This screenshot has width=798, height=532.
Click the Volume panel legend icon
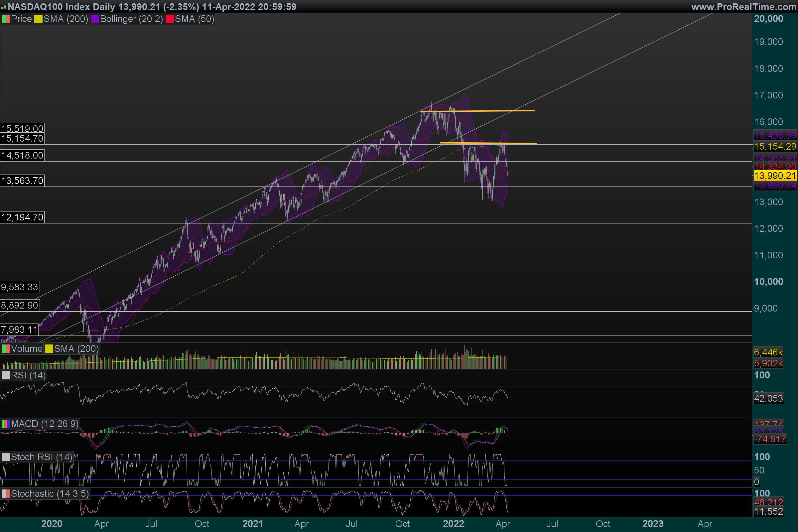point(6,349)
